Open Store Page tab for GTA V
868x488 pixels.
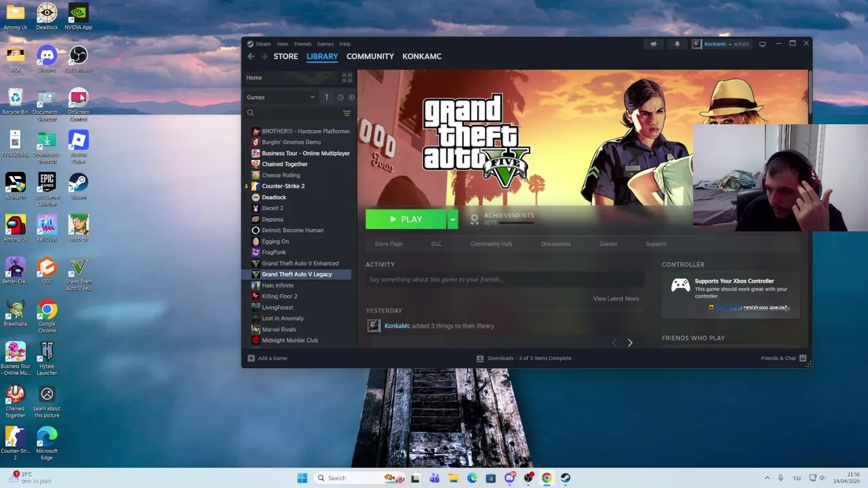(x=389, y=243)
